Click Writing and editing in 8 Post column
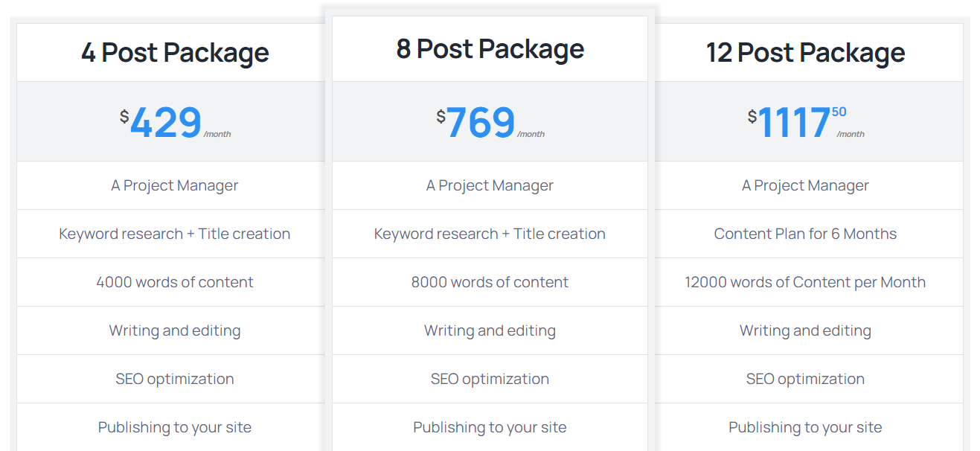The width and height of the screenshot is (980, 451). point(490,330)
